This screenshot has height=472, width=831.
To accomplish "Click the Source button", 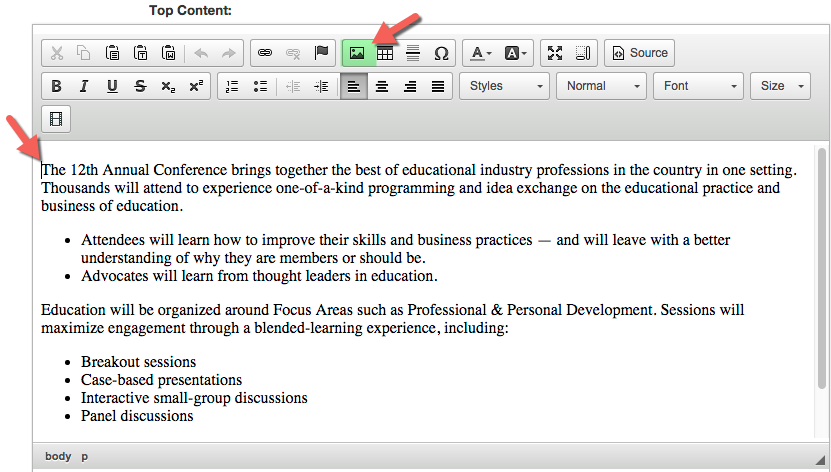I will point(640,53).
